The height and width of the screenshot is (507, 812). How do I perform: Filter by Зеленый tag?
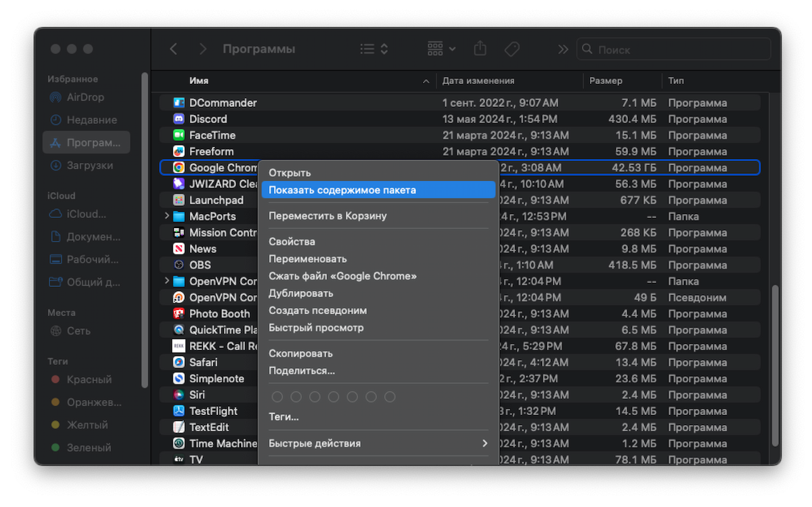tap(86, 447)
